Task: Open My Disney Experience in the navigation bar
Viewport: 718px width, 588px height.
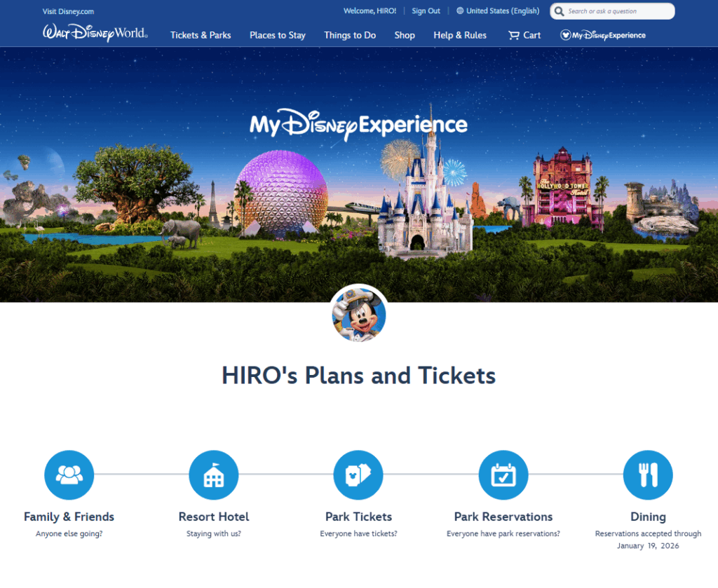Action: (603, 35)
